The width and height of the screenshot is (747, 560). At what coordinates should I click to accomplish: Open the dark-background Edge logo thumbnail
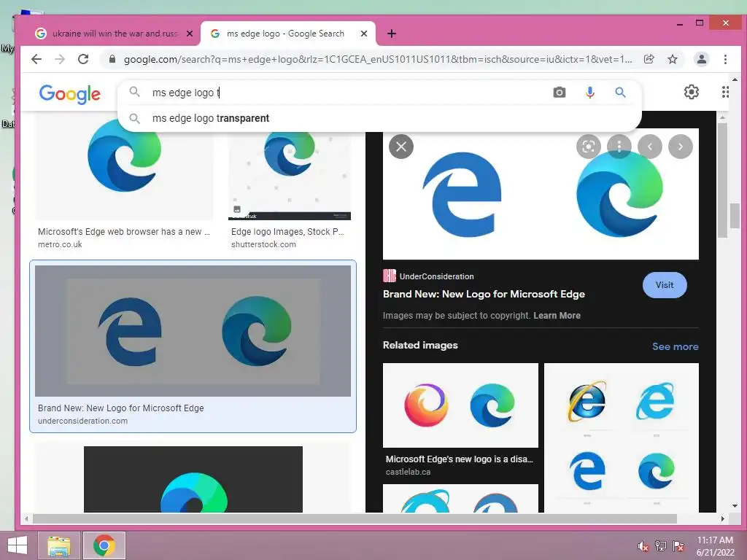pos(193,479)
